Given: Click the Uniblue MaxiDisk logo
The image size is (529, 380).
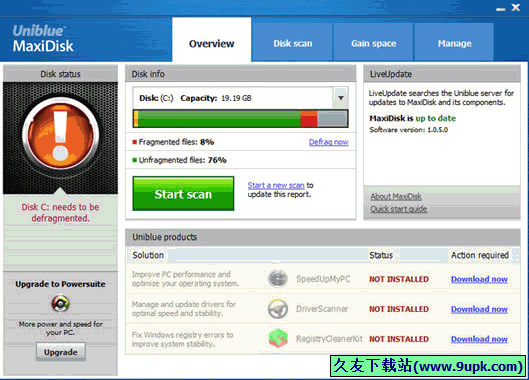Looking at the screenshot, I should pyautogui.click(x=43, y=39).
